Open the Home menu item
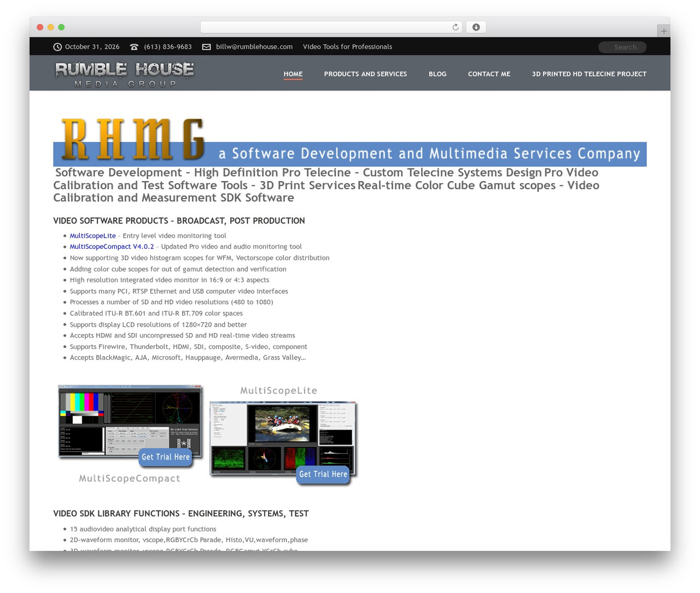 tap(293, 74)
